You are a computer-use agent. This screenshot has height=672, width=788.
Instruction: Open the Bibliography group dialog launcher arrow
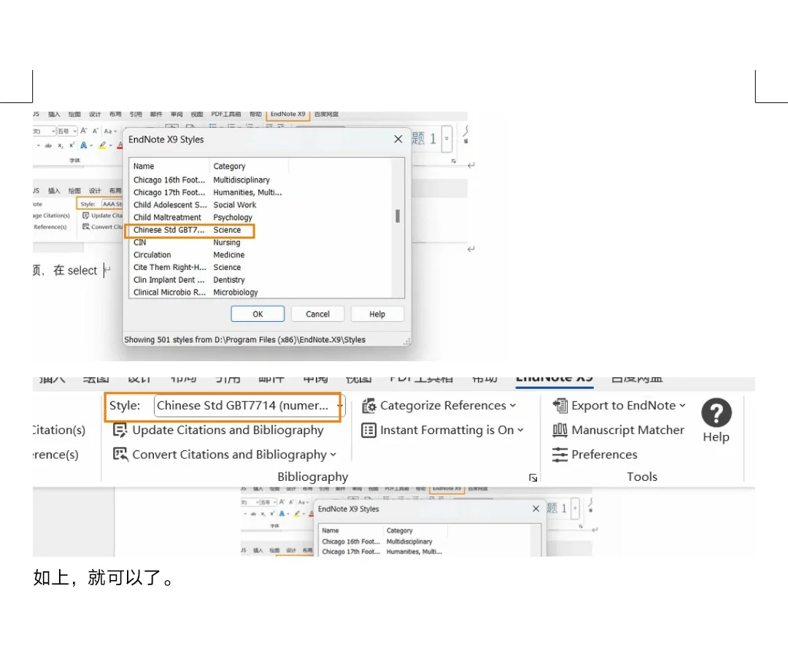tap(533, 478)
